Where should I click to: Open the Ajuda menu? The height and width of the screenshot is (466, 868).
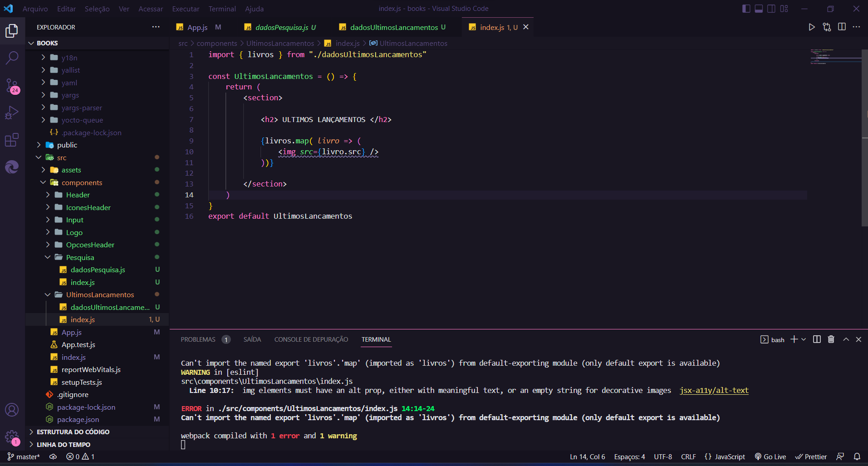[x=254, y=9]
